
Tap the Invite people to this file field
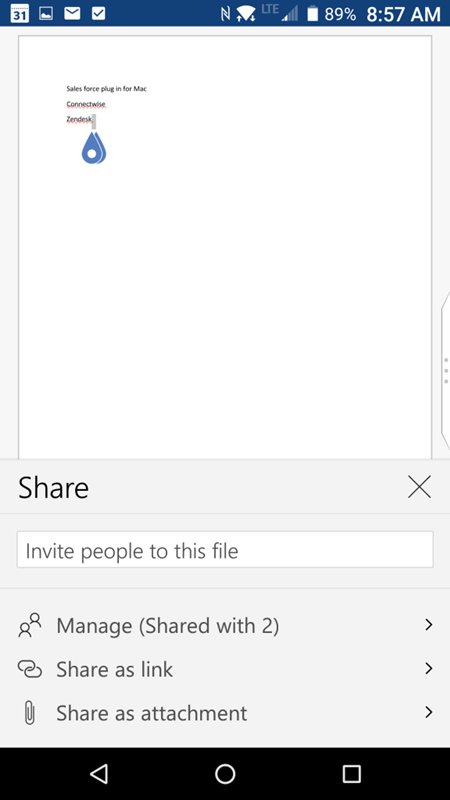tap(225, 549)
